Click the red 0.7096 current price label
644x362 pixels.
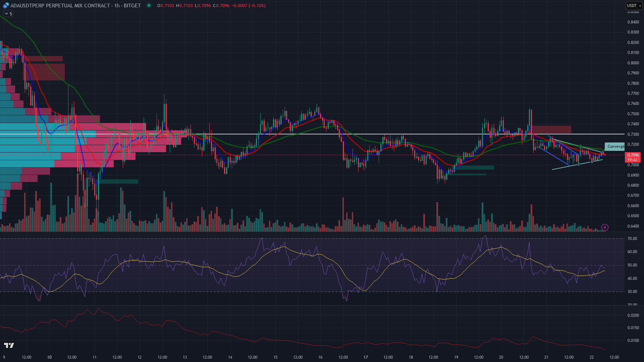coord(633,155)
